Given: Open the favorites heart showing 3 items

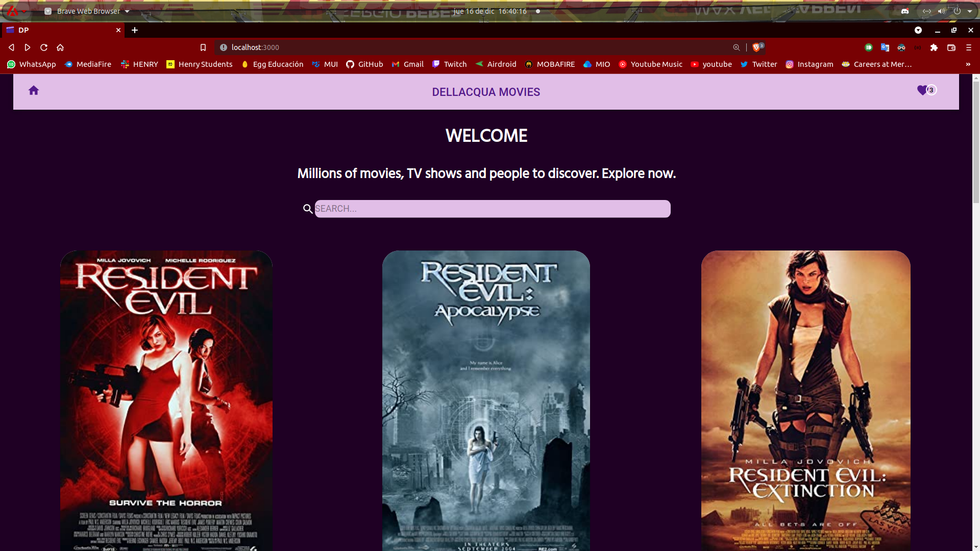Looking at the screenshot, I should click(x=922, y=90).
